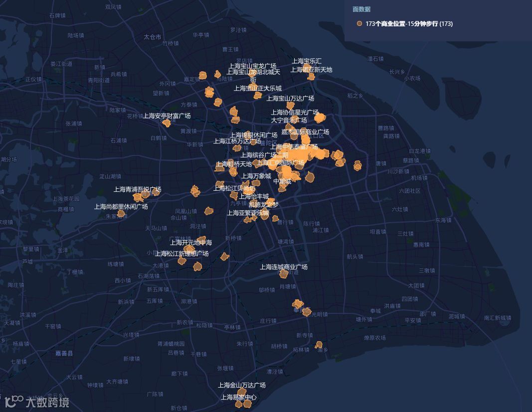This screenshot has height=412, width=532.
Task: Click the 南汇新城镇 place label
Action: click(498, 318)
